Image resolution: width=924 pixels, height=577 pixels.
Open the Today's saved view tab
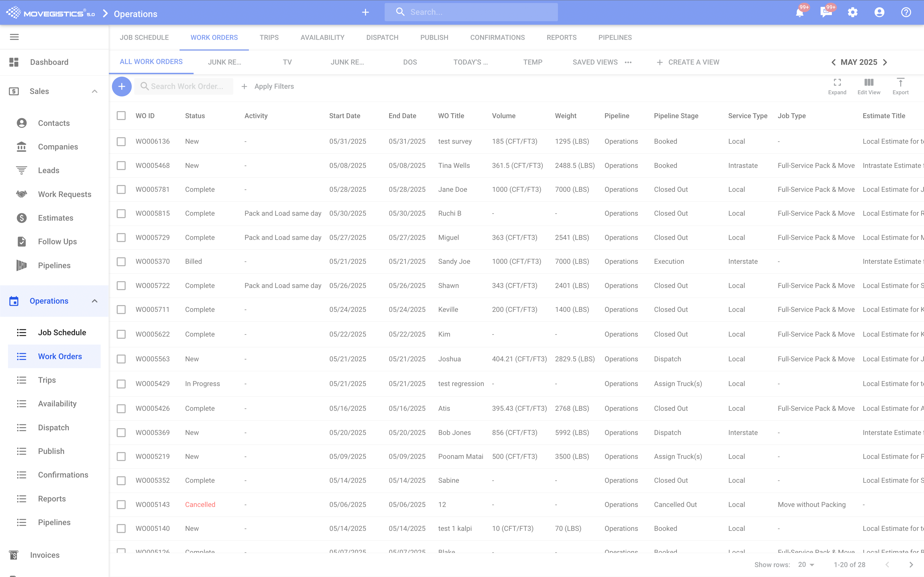pos(470,62)
